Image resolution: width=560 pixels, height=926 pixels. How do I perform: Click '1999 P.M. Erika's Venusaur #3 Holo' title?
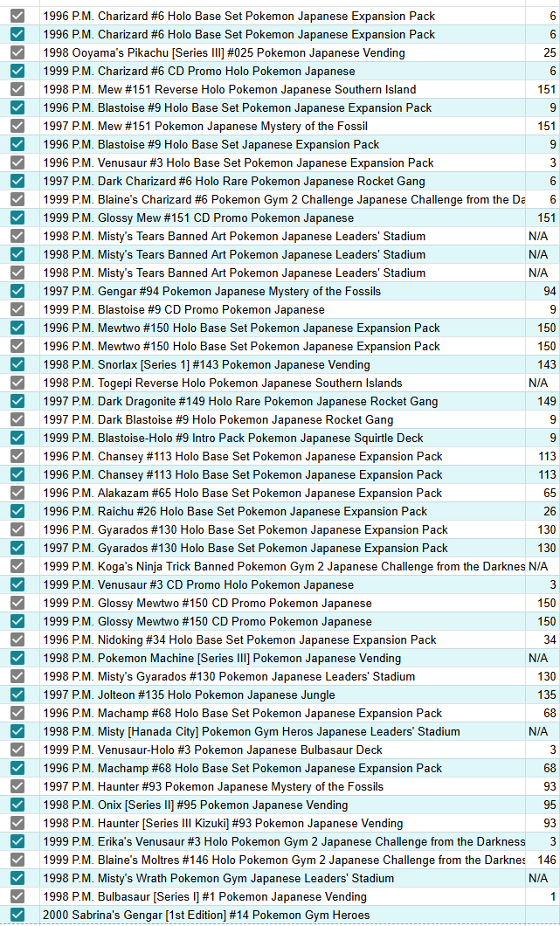[284, 841]
